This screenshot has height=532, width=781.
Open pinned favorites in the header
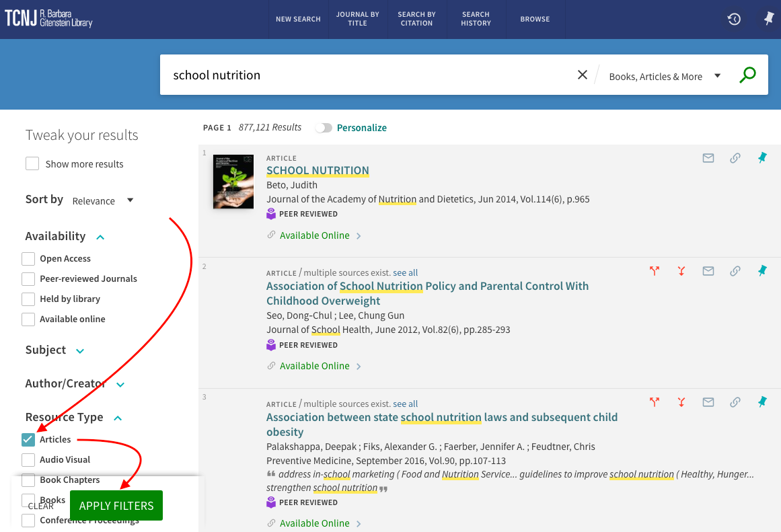(x=768, y=19)
